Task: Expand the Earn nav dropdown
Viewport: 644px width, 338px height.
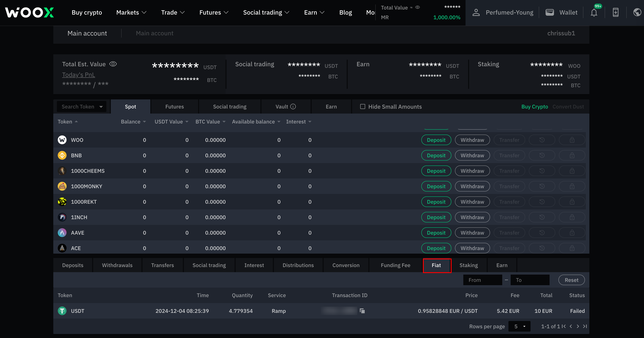Action: [x=314, y=13]
